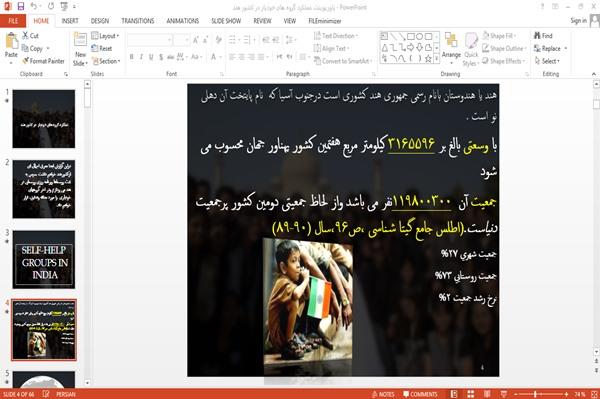
Task: Open the Shape Fill dropdown
Action: tap(499, 36)
